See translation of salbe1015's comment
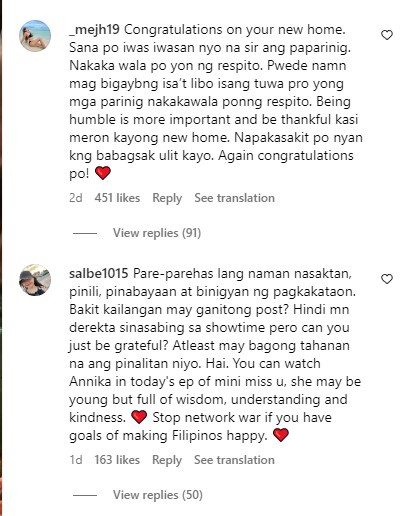Viewport: 402px width, 516px height. [x=234, y=460]
